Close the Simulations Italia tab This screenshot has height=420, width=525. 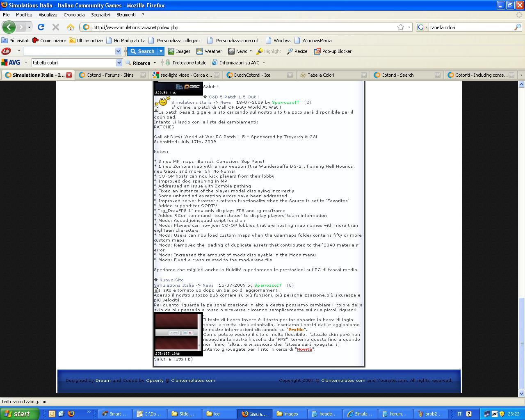tap(69, 75)
